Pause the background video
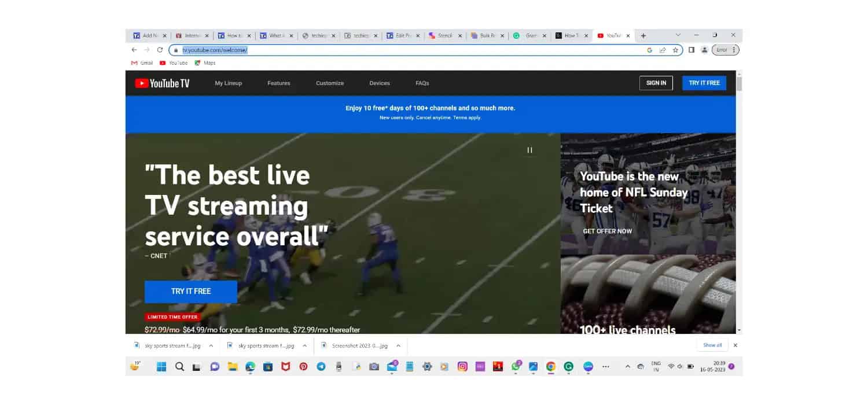This screenshot has height=405, width=868. (529, 150)
